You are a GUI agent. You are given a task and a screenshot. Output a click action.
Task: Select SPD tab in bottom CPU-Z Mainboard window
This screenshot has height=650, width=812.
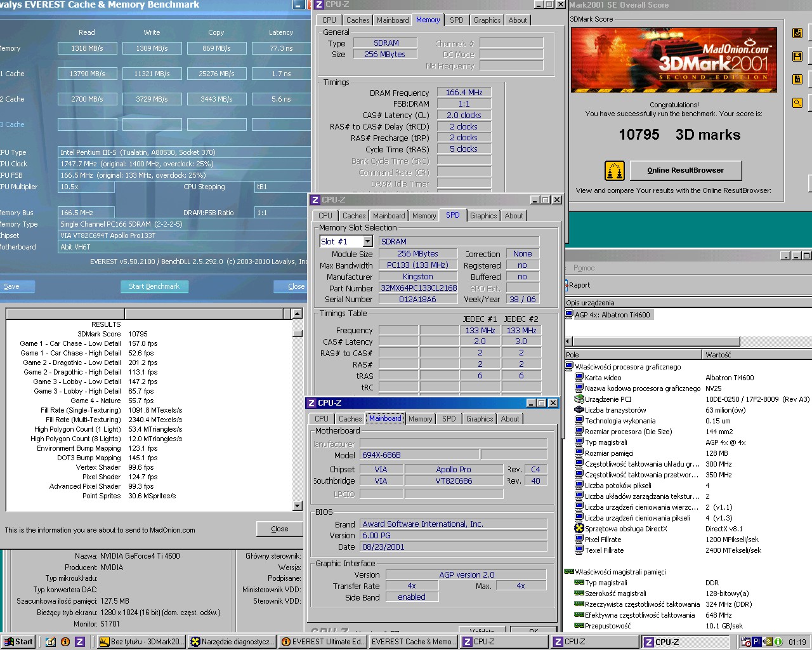click(x=449, y=419)
